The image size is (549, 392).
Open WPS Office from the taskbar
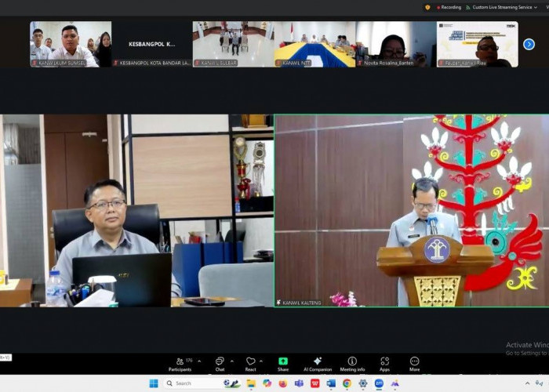[314, 383]
